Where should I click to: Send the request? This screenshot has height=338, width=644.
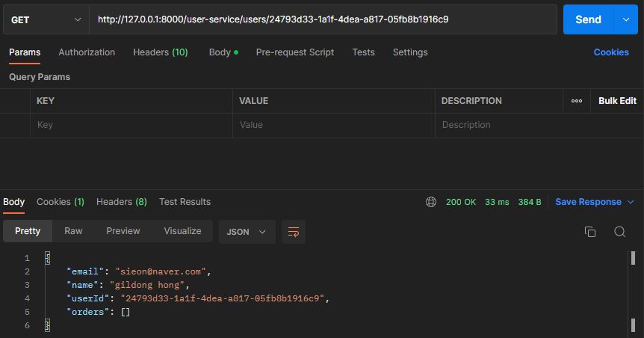(588, 19)
